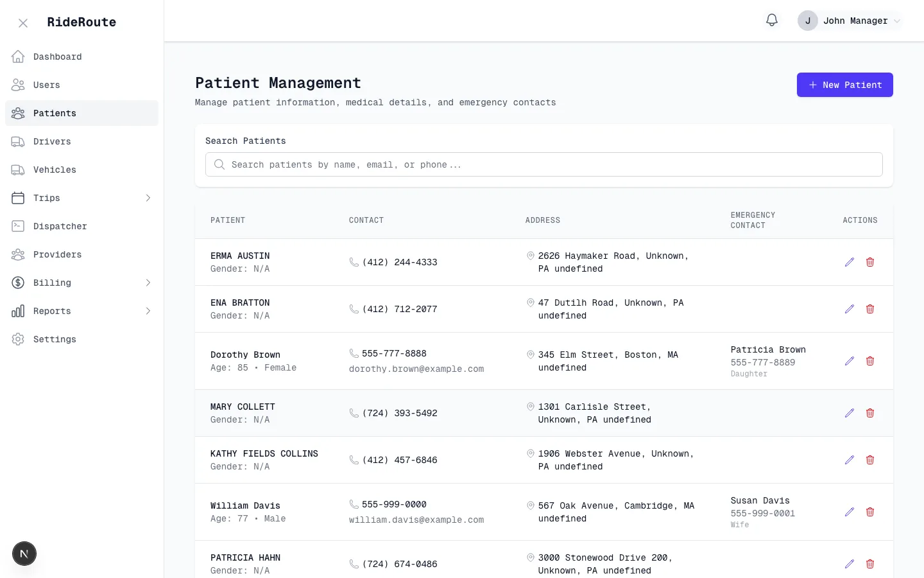The image size is (924, 578).
Task: Click phone number (412) 457-6846
Action: pyautogui.click(x=400, y=460)
